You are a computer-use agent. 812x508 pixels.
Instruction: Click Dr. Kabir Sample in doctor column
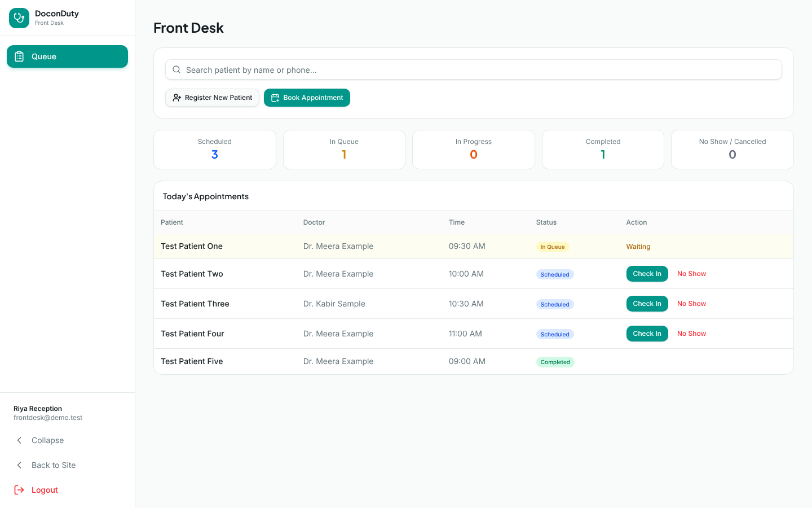(x=334, y=304)
